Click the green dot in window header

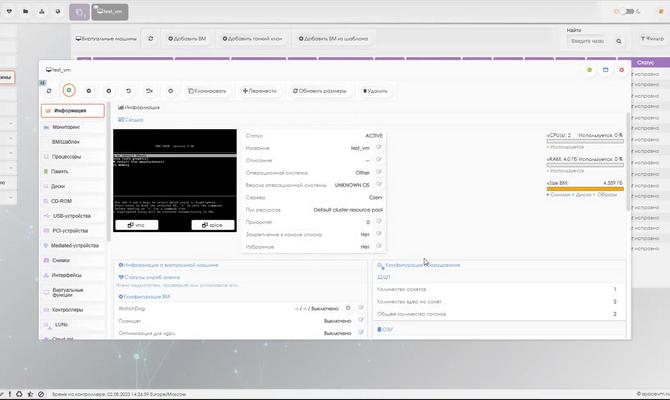click(x=589, y=70)
